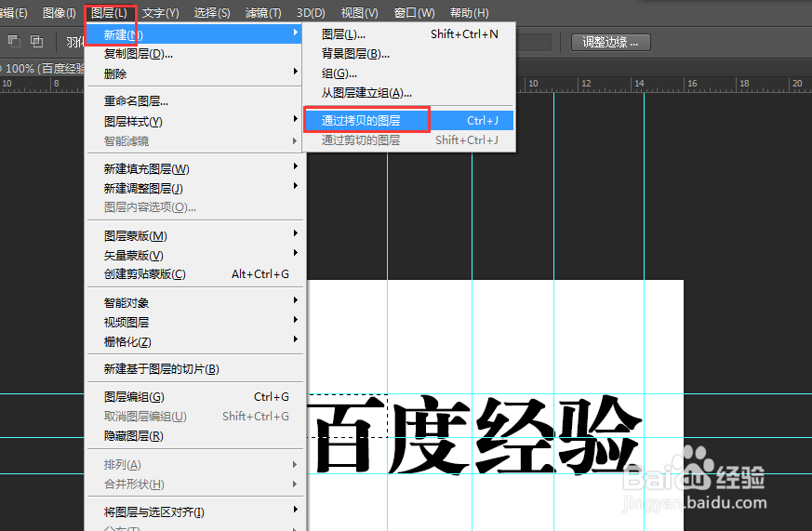Expand the 图层样式(Y) submenu
The width and height of the screenshot is (812, 531).
pyautogui.click(x=194, y=122)
